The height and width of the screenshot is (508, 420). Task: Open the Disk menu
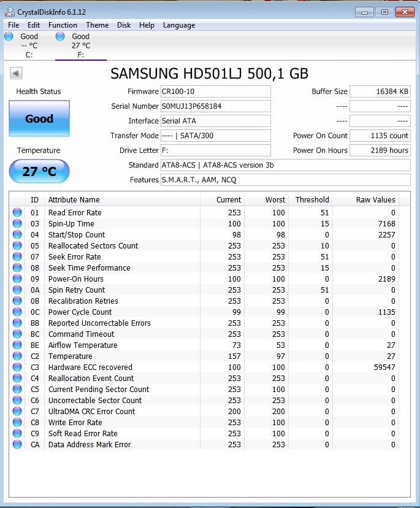[x=124, y=25]
